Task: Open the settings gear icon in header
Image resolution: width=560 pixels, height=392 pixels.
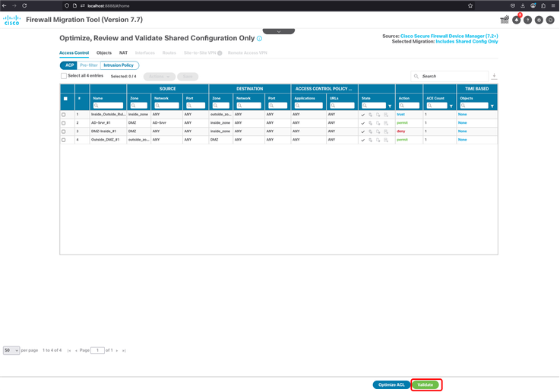Action: [x=539, y=20]
